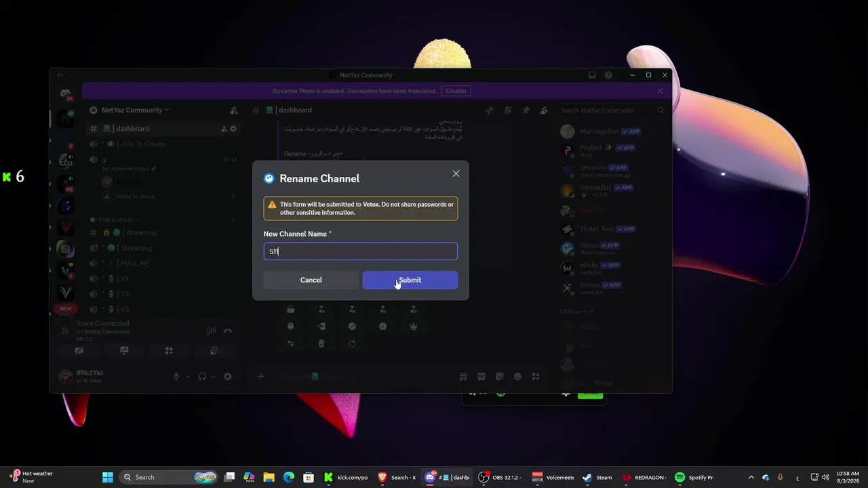Open the emoji picker in message bar

pos(517,377)
